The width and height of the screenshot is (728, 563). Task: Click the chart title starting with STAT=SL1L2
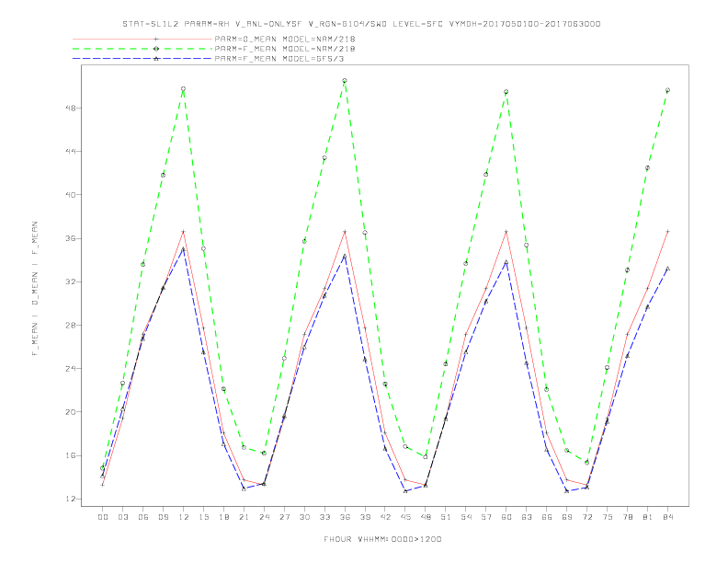(x=361, y=24)
